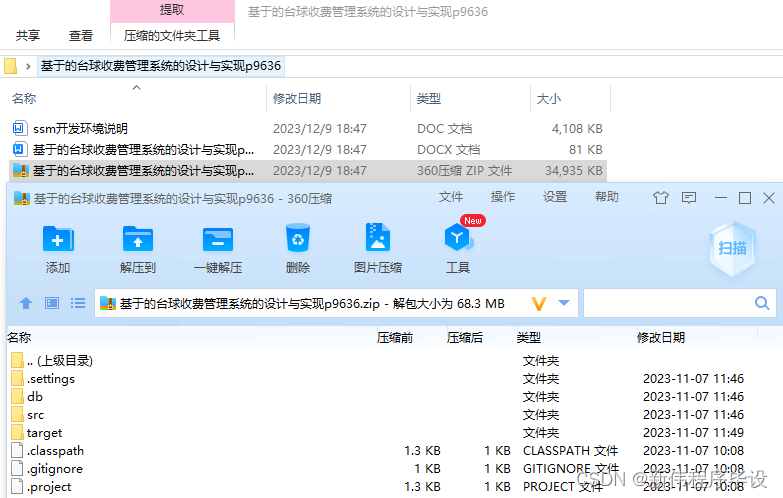Click the DOCX 文档 type cell
The width and height of the screenshot is (783, 498).
448,149
